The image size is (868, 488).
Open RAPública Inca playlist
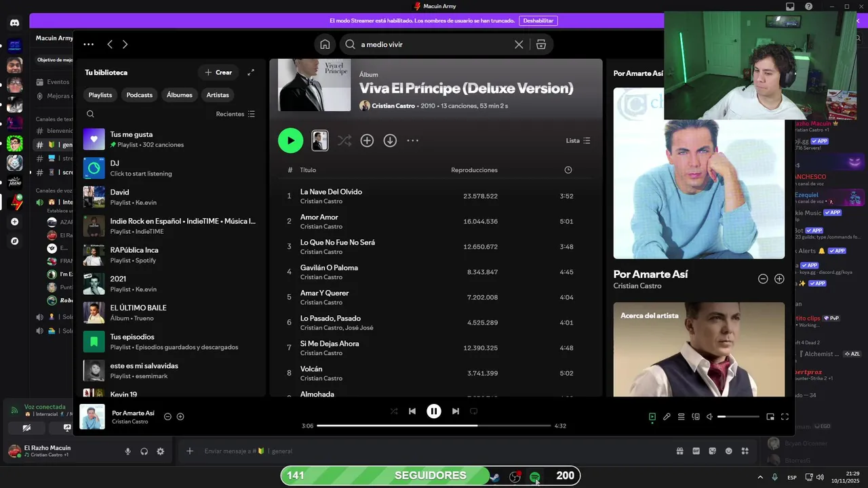click(170, 255)
